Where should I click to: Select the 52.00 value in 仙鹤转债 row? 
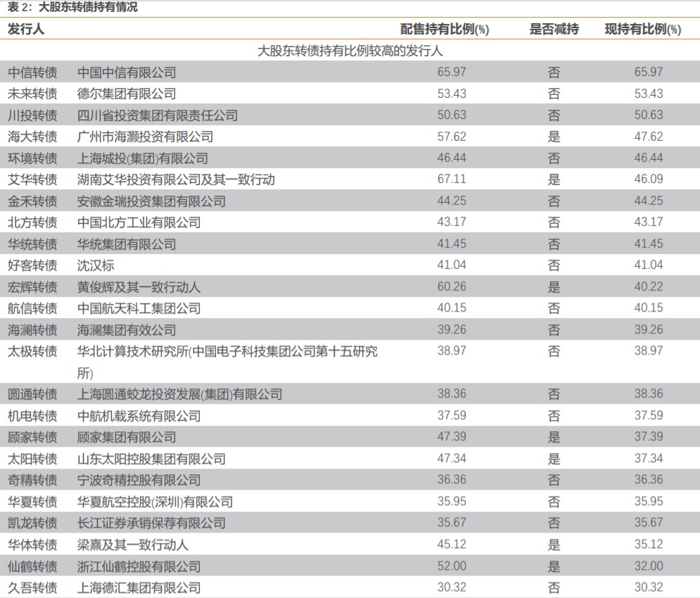pos(452,566)
